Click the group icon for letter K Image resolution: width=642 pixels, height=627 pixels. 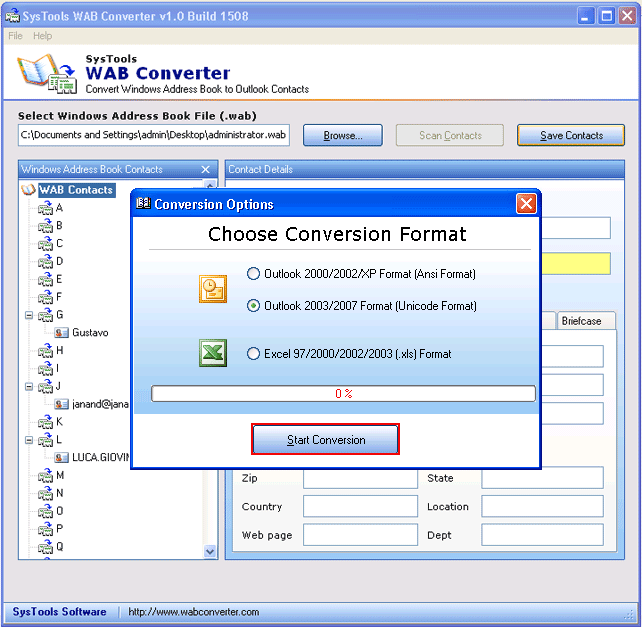(45, 422)
